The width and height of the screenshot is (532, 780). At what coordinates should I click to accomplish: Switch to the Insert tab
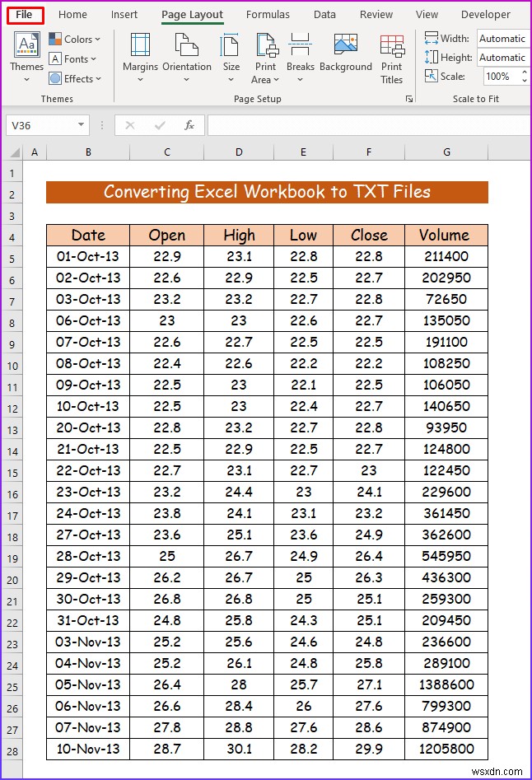click(x=124, y=15)
